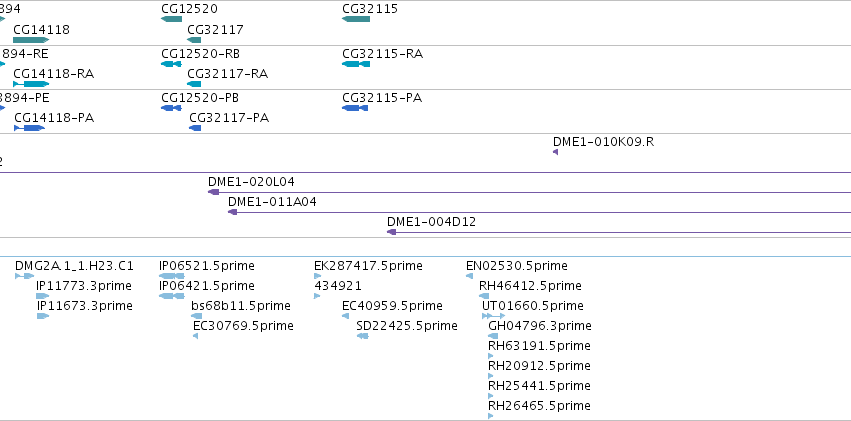Select the DME1-011A04 BAC arrowhead
The width and height of the screenshot is (851, 421).
click(x=233, y=212)
